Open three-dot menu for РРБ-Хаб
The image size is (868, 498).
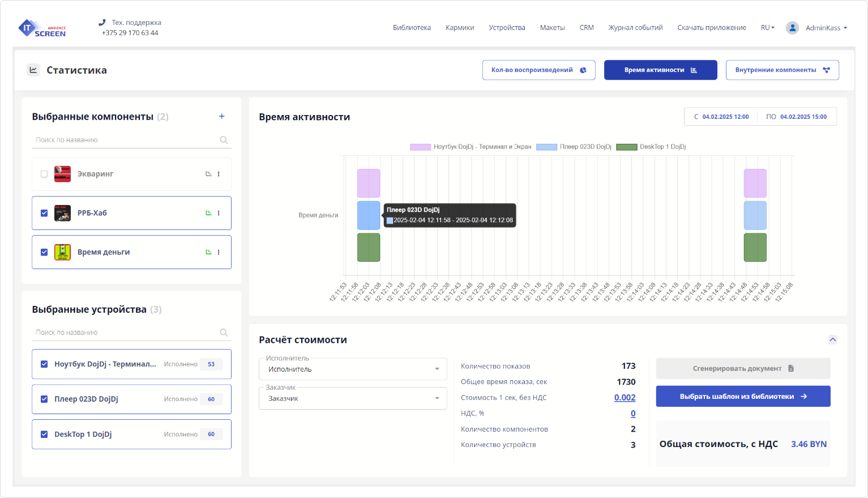coord(219,213)
